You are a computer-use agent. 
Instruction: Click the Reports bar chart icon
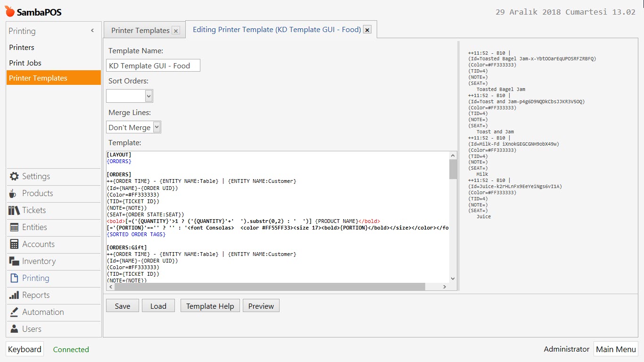pyautogui.click(x=14, y=295)
